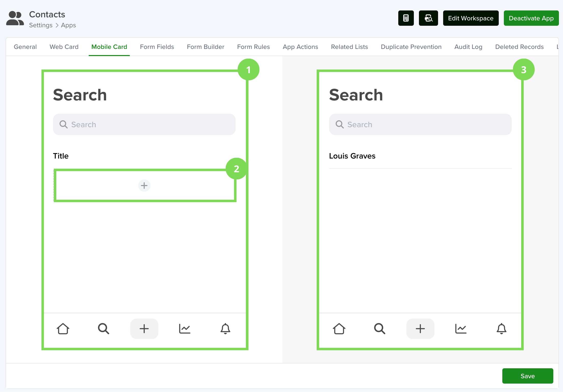Screen dimensions: 563x392
Task: Click the Louis Graves record row
Action: [x=420, y=156]
